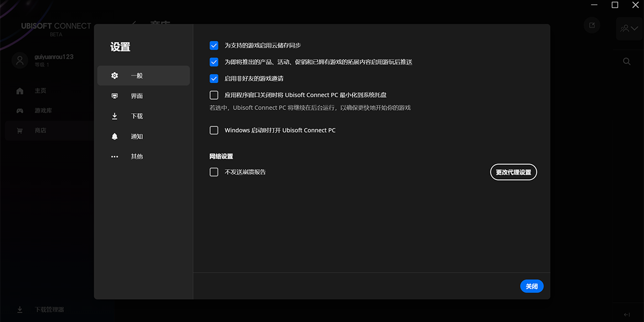Select the 一般 gear icon in settings
Screen dimensions: 644x322
114,76
